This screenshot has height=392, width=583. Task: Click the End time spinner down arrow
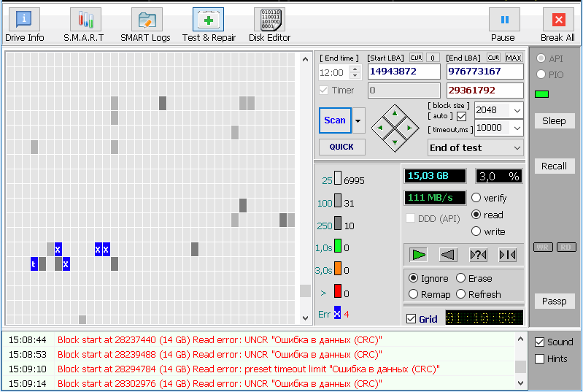(355, 75)
